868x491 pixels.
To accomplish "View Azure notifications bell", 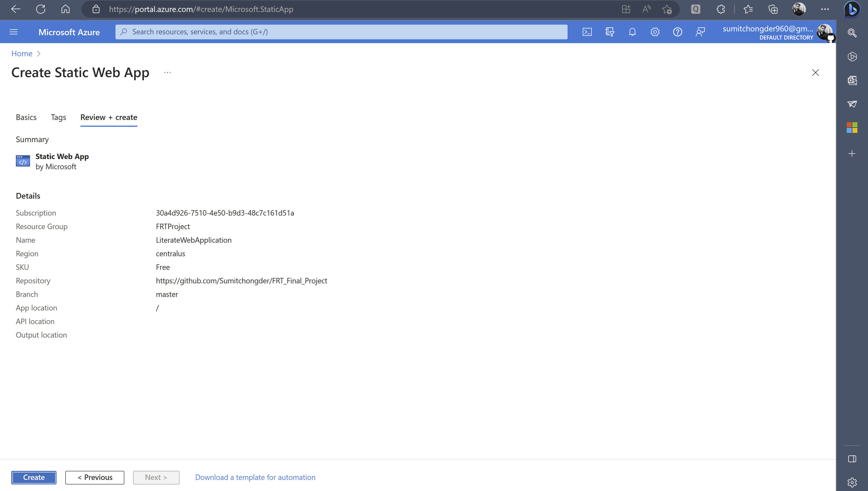I will [x=632, y=32].
